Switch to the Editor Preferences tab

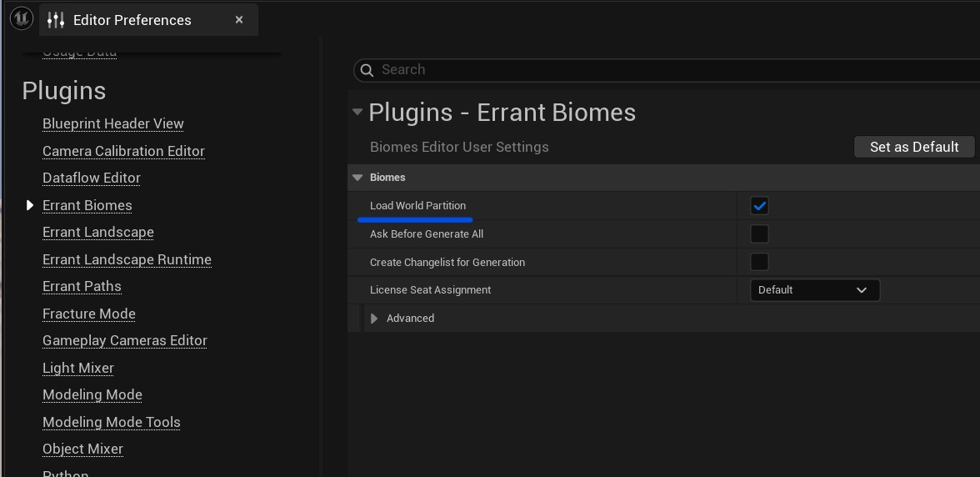(x=132, y=20)
